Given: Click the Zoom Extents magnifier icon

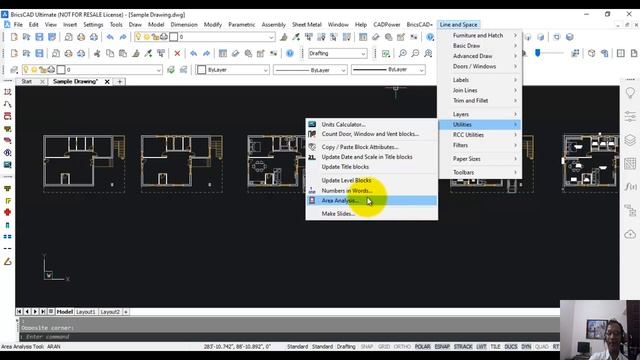Looking at the screenshot, I should click(x=428, y=53).
